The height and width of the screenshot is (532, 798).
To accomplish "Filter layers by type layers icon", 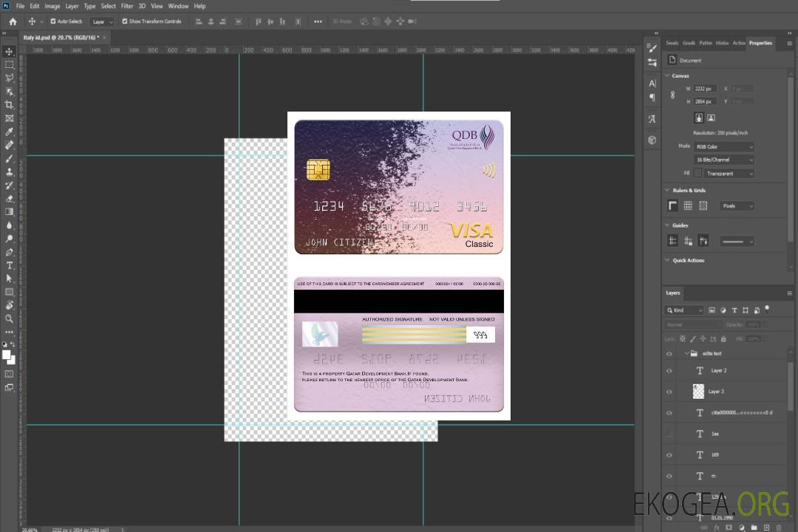I will [734, 310].
